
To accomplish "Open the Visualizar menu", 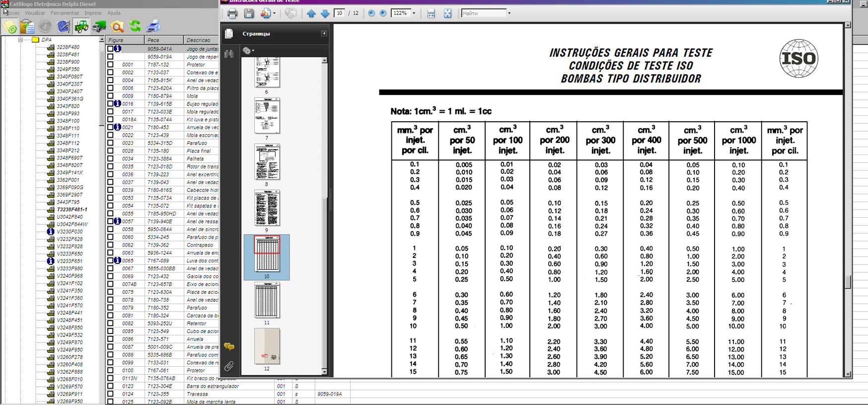I will [35, 13].
